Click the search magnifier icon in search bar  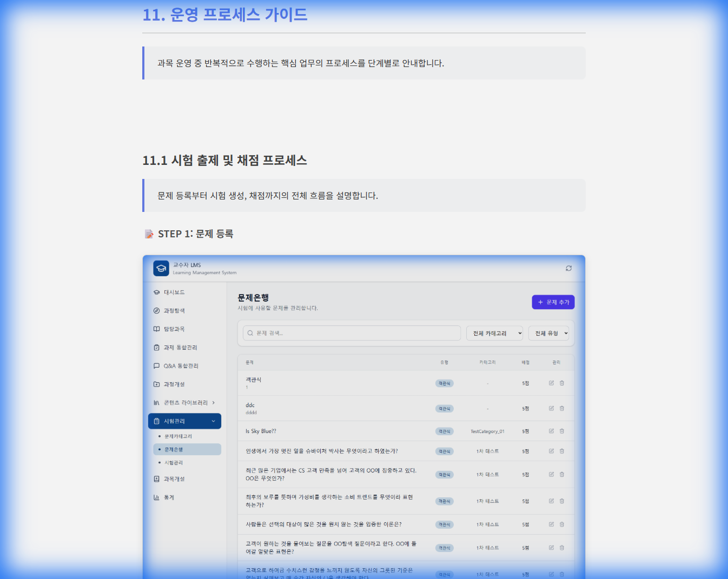coord(249,333)
